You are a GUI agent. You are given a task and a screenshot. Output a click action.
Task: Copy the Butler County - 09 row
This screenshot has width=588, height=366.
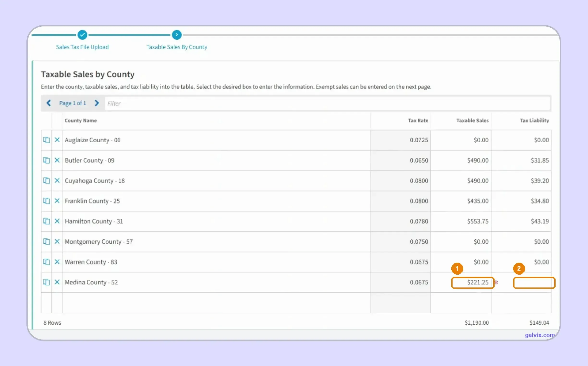(x=46, y=160)
